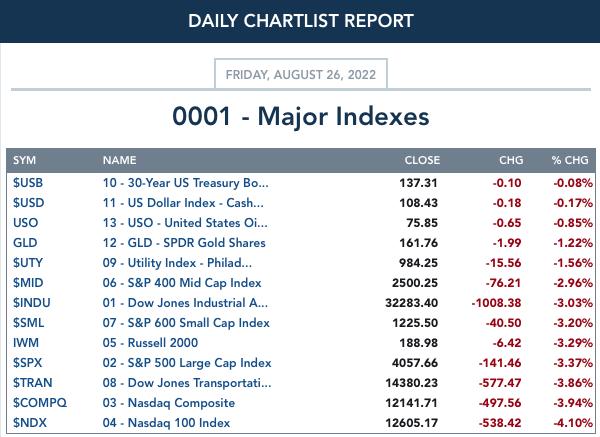Sort by the CLOSE column header

[422, 160]
